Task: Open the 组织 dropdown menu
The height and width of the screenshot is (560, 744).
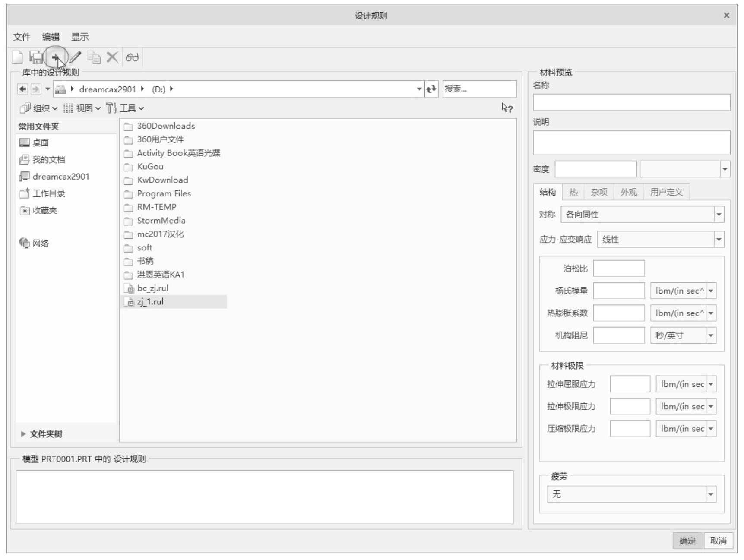Action: (x=39, y=108)
